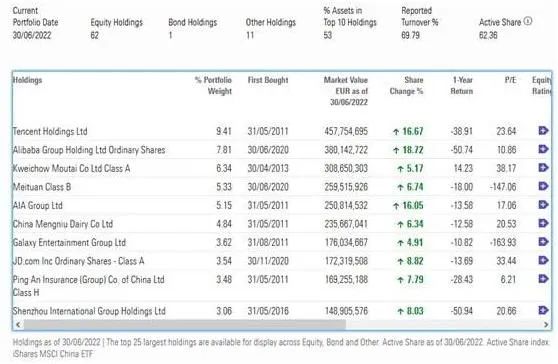Viewport: 558px width, 364px height.
Task: Open equity rating icon for Meituan Class B
Action: click(x=543, y=186)
